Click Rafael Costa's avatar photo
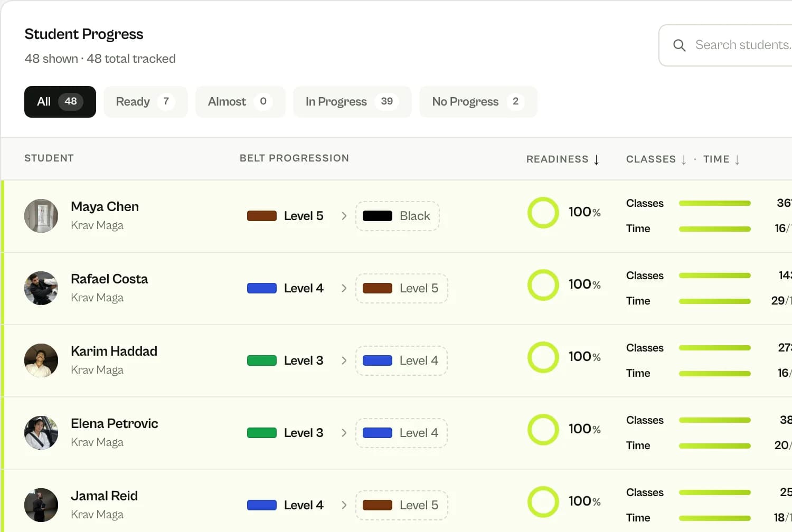792x532 pixels. (x=41, y=288)
